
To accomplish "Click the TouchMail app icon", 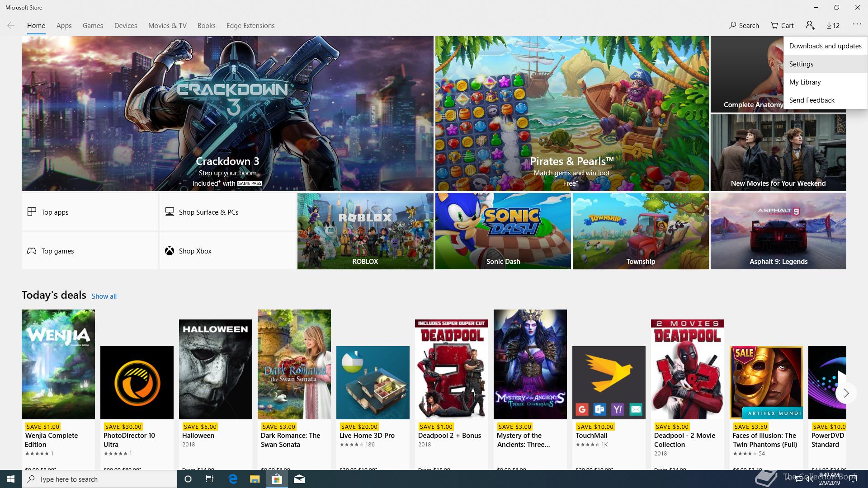I will [609, 383].
